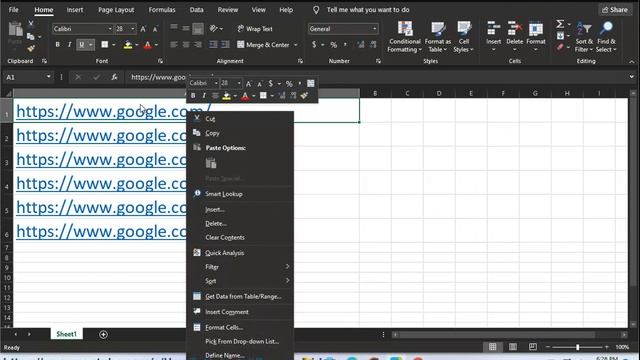The width and height of the screenshot is (640, 360).
Task: Click Insert Function fx icon
Action: pos(114,77)
